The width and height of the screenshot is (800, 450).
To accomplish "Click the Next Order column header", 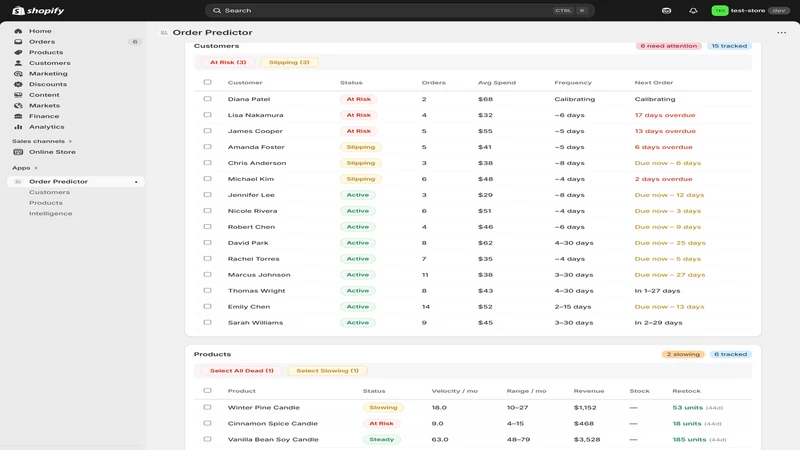I will (654, 83).
